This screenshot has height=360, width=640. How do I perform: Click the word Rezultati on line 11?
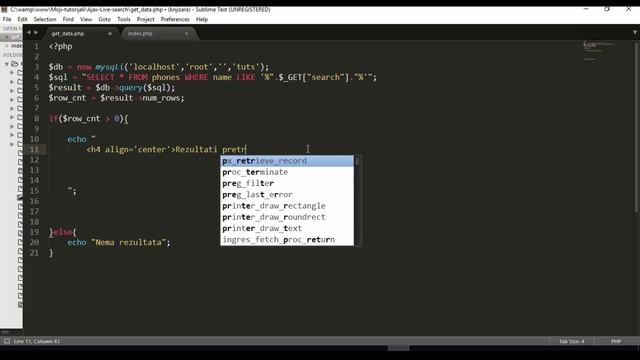point(196,149)
